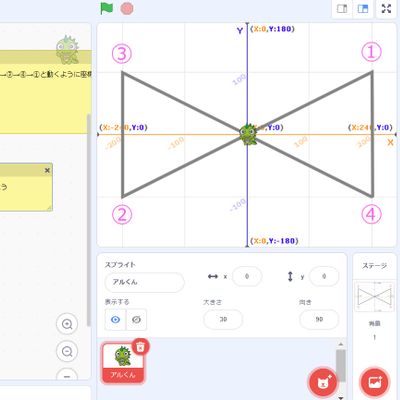Viewport: 400px width, 400px height.
Task: Delete the アルくん sprite with trash icon
Action: pos(141,347)
